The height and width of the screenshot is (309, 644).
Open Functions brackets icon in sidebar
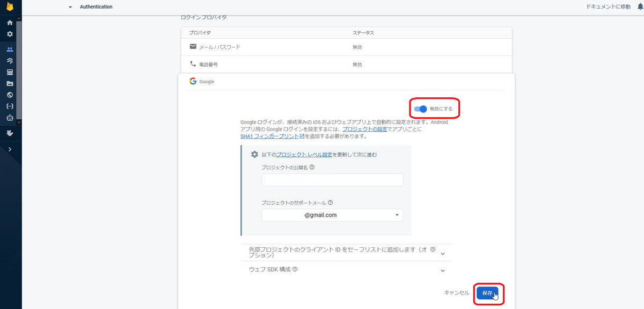pos(10,106)
